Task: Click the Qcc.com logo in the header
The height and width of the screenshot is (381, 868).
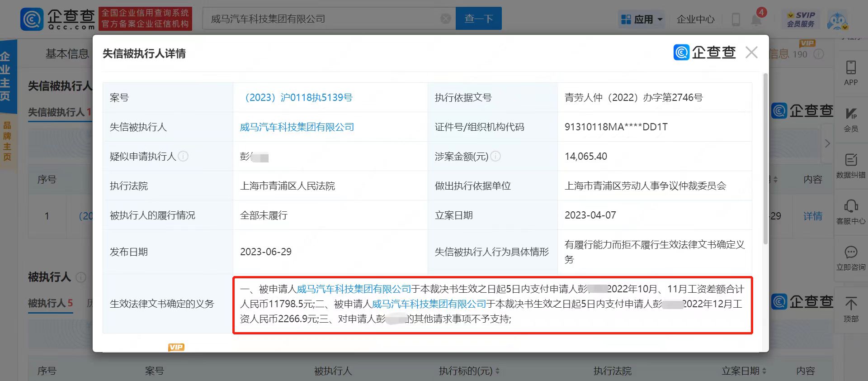Action: [57, 19]
